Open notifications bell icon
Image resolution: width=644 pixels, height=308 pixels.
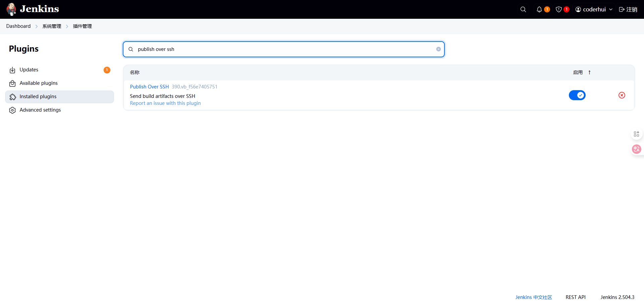539,9
